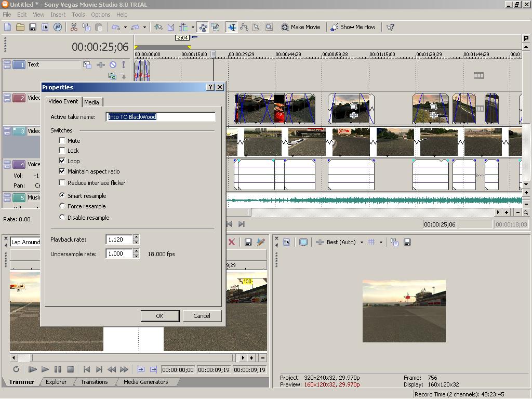The width and height of the screenshot is (532, 399).
Task: Click the Open folder toolbar icon
Action: coord(20,27)
